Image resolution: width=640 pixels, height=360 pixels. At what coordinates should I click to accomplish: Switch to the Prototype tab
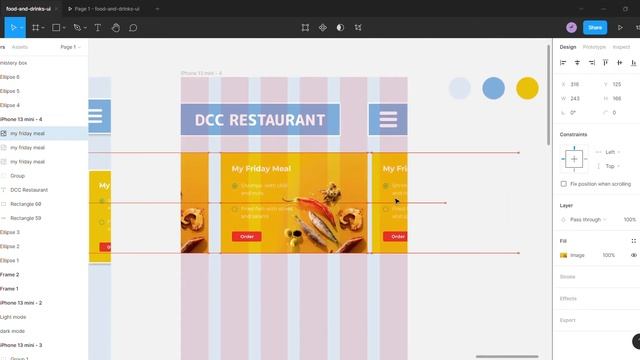click(594, 47)
